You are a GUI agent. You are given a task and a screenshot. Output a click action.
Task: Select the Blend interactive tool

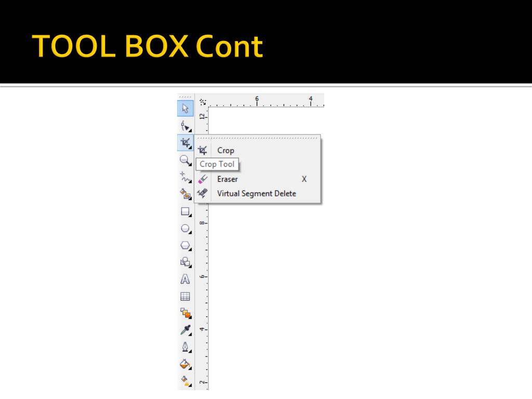(185, 313)
